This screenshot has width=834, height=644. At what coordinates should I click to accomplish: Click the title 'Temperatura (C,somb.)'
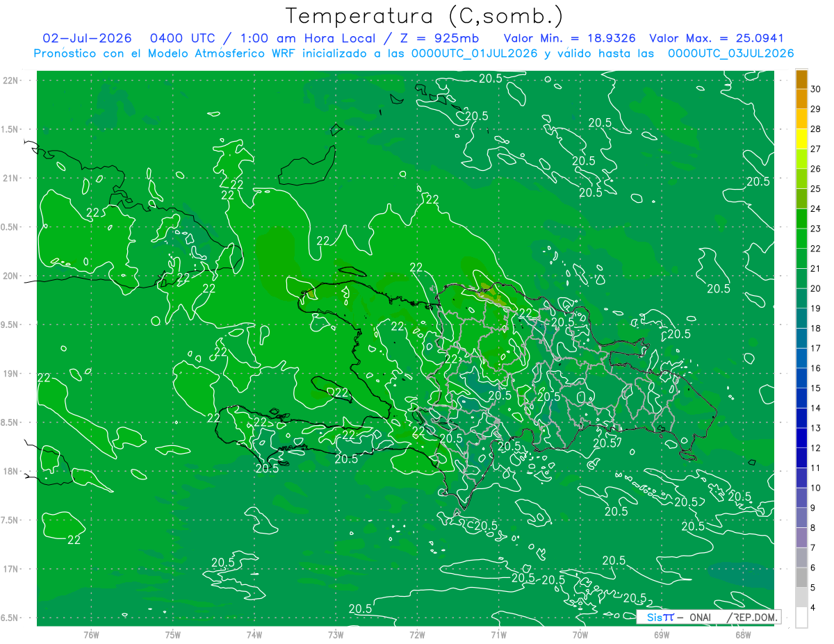click(425, 17)
